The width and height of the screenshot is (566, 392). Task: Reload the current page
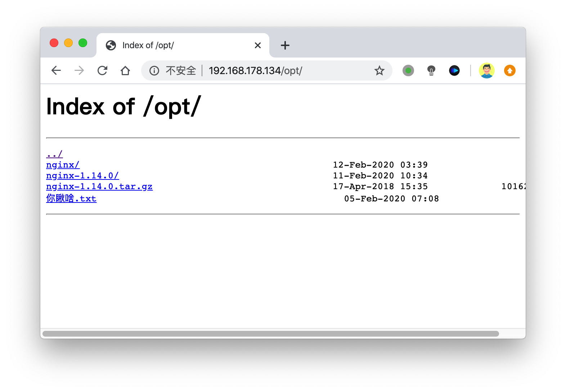pyautogui.click(x=102, y=70)
